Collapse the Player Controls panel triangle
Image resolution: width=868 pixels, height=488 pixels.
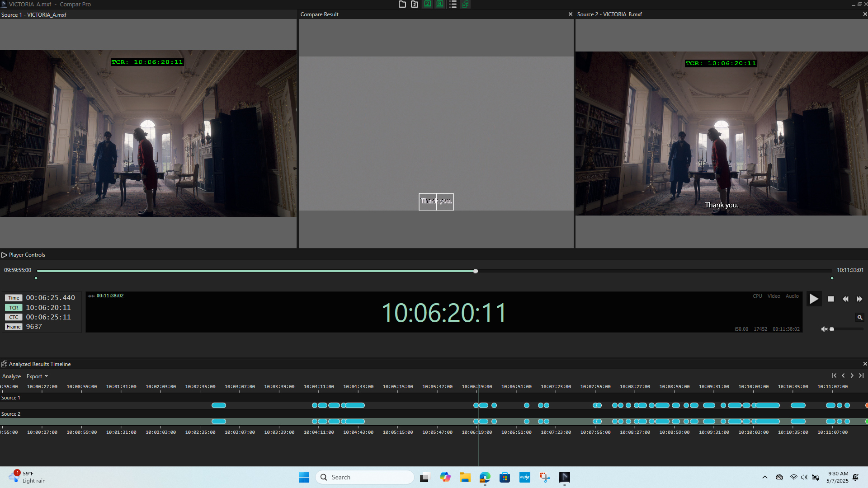pyautogui.click(x=4, y=255)
